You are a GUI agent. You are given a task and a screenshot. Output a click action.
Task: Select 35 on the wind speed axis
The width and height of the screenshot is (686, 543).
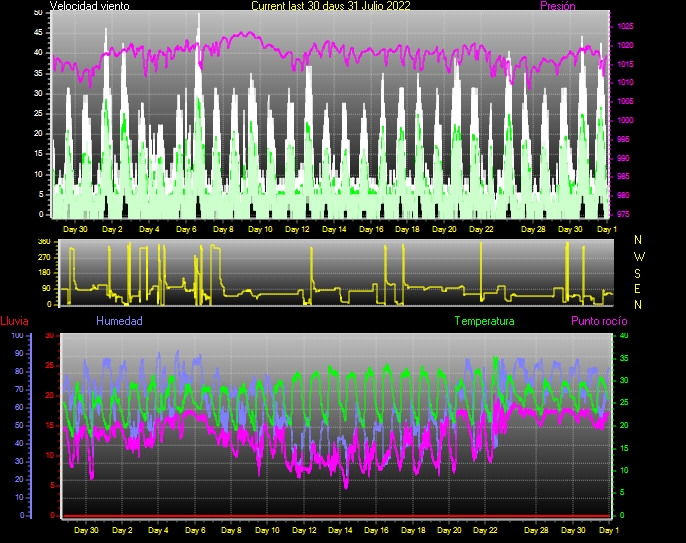pyautogui.click(x=38, y=73)
